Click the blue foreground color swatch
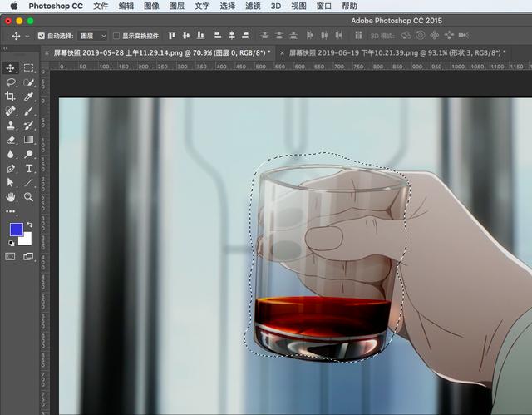Viewport: 532px width, 415px height. pos(17,230)
